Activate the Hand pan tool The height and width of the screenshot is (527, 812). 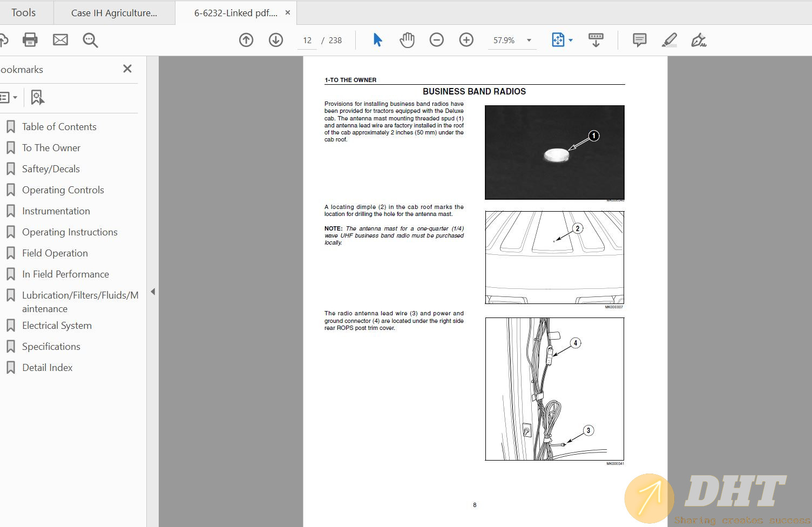[x=407, y=40]
